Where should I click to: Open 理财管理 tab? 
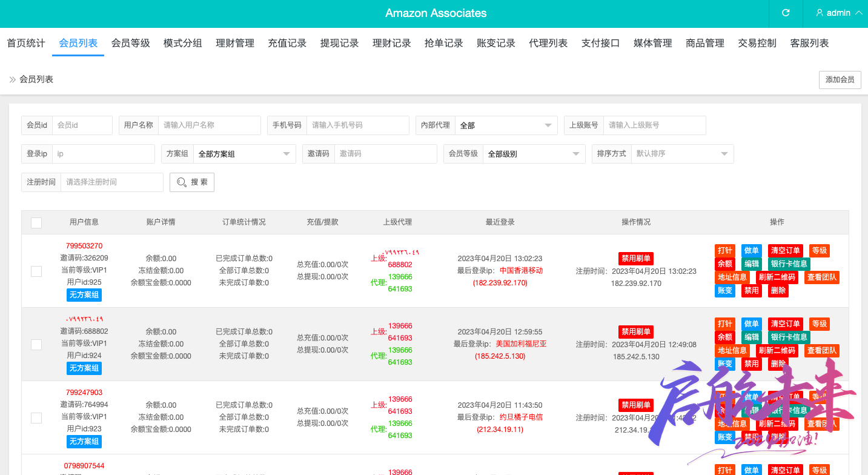tap(235, 43)
